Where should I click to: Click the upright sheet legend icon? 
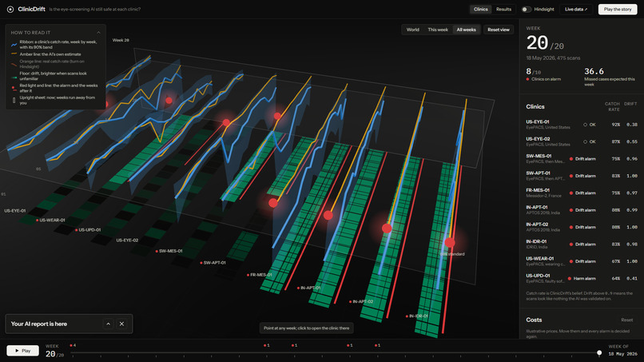pos(14,100)
